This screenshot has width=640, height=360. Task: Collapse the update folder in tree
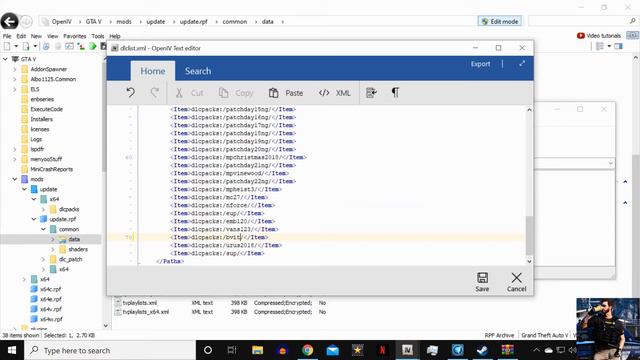(24, 189)
